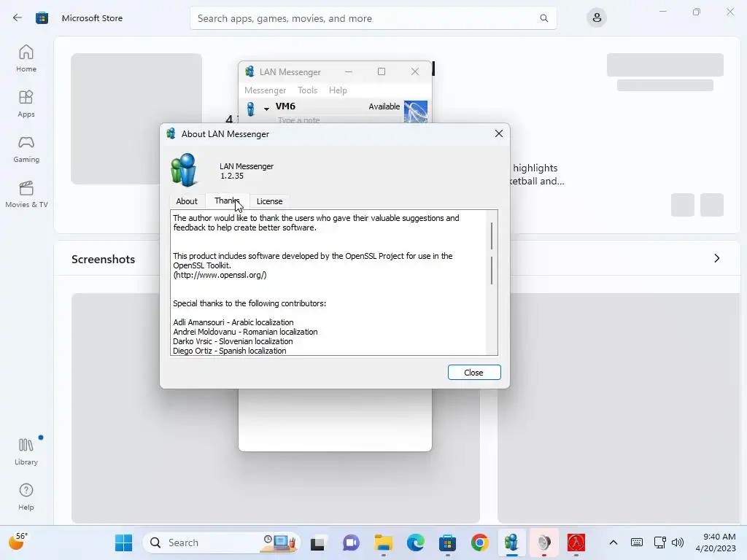Go back using Store back arrow
747x560 pixels.
[18, 18]
